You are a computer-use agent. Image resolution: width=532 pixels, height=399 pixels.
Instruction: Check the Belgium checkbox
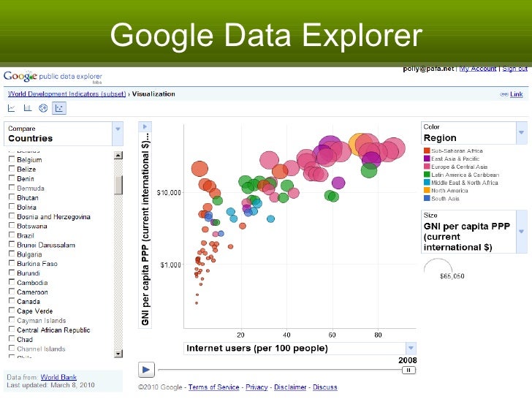coord(12,159)
